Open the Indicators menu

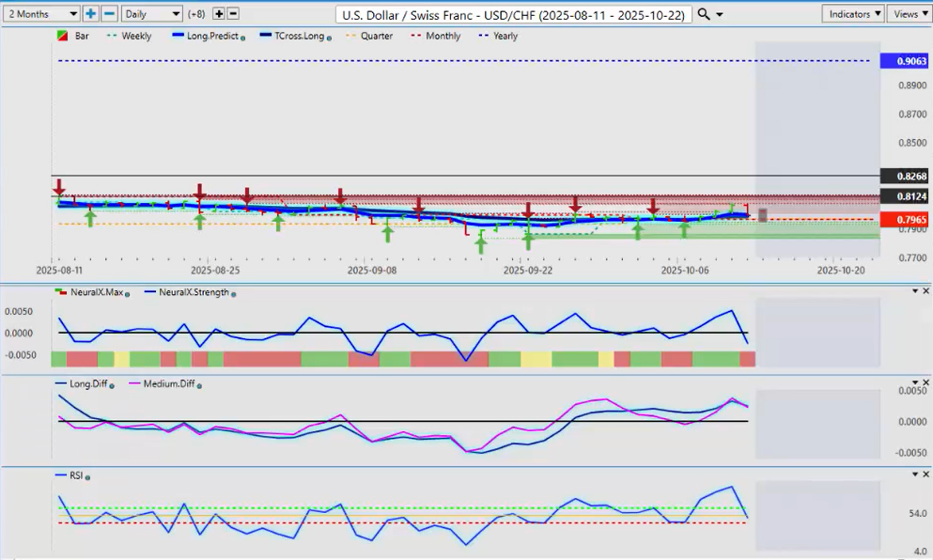pos(852,14)
